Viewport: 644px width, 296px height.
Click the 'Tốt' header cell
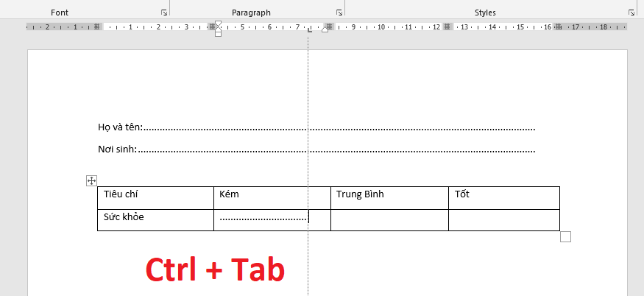(x=503, y=197)
